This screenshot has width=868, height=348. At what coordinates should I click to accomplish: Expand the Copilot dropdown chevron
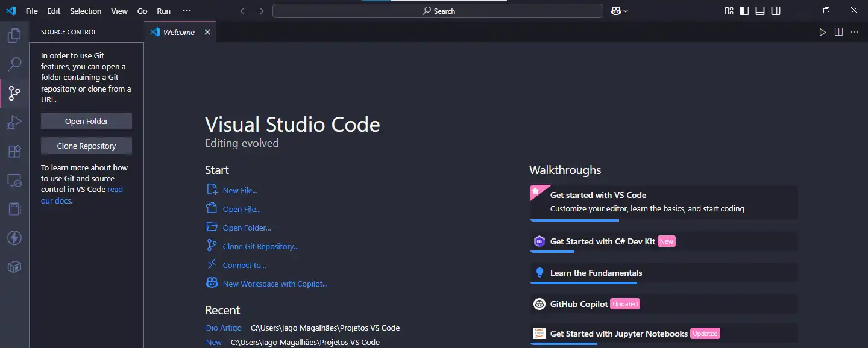pos(626,11)
